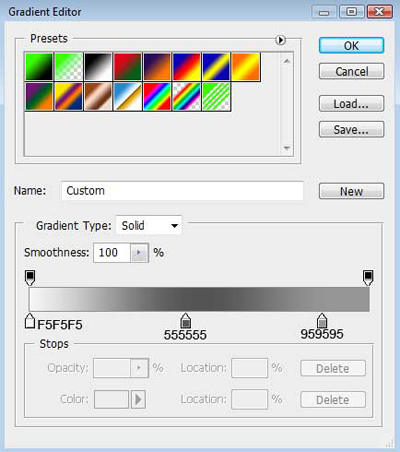Image resolution: width=400 pixels, height=452 pixels.
Task: Click the Load... button
Action: (x=351, y=104)
